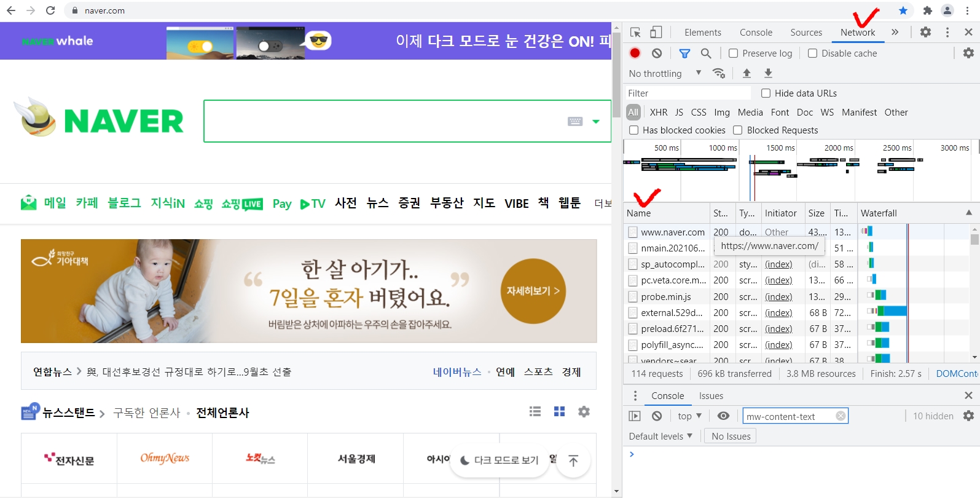Open the 네이버뉴스 link
This screenshot has height=498, width=980.
457,372
